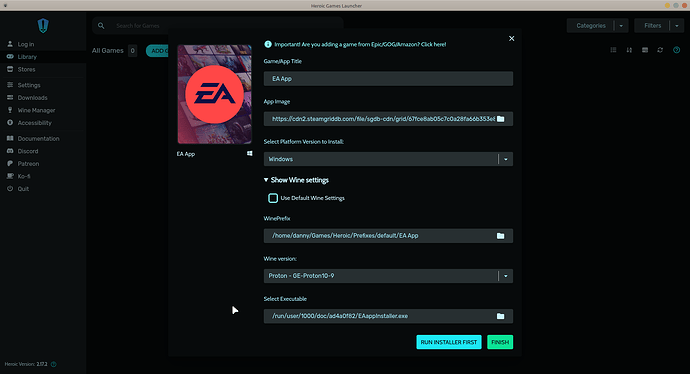Click the Game/App Title input field

coord(388,79)
